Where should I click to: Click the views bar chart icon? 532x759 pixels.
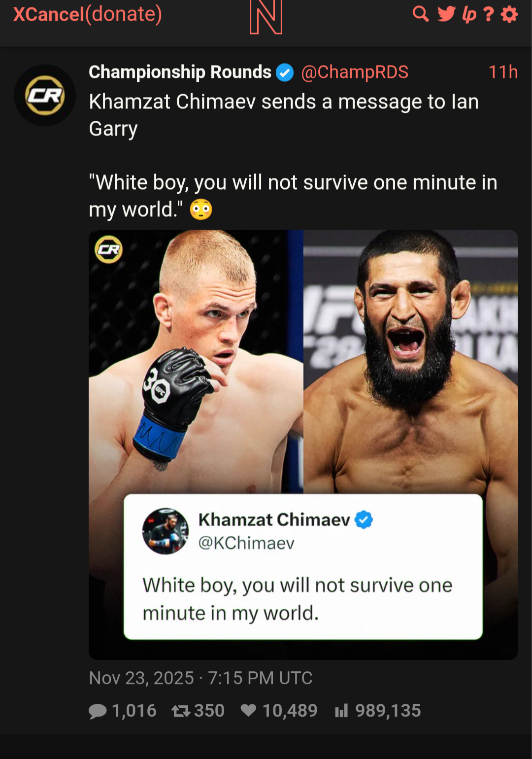(x=341, y=711)
